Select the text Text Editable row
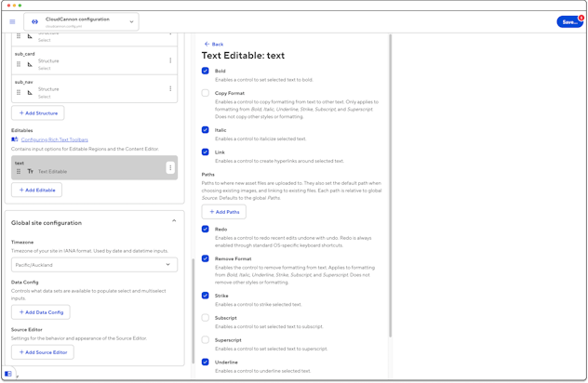 click(x=95, y=167)
